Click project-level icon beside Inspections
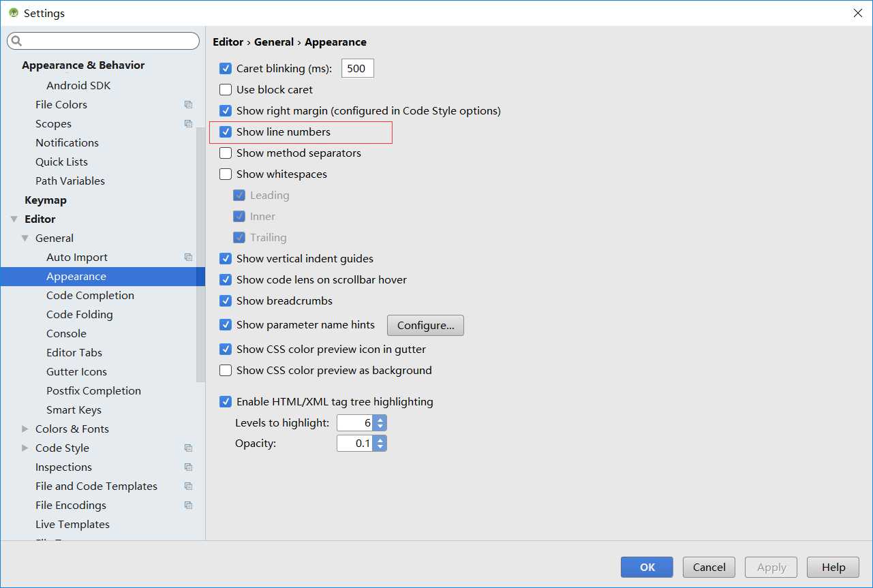 [189, 467]
